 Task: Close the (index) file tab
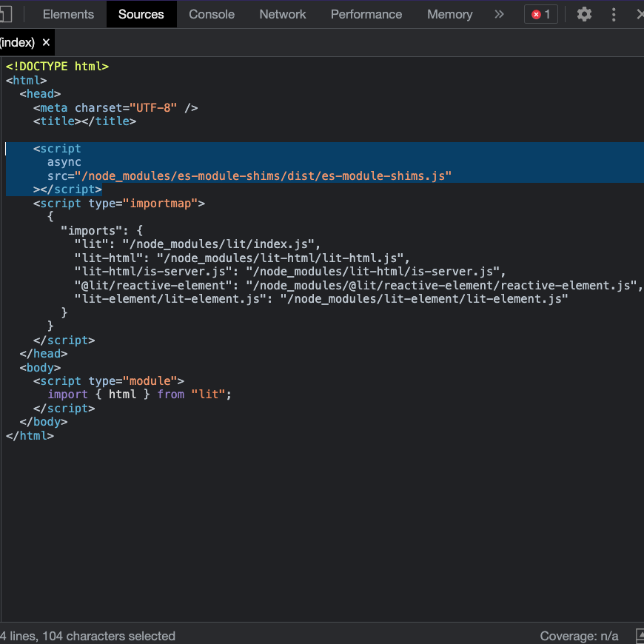click(x=46, y=42)
